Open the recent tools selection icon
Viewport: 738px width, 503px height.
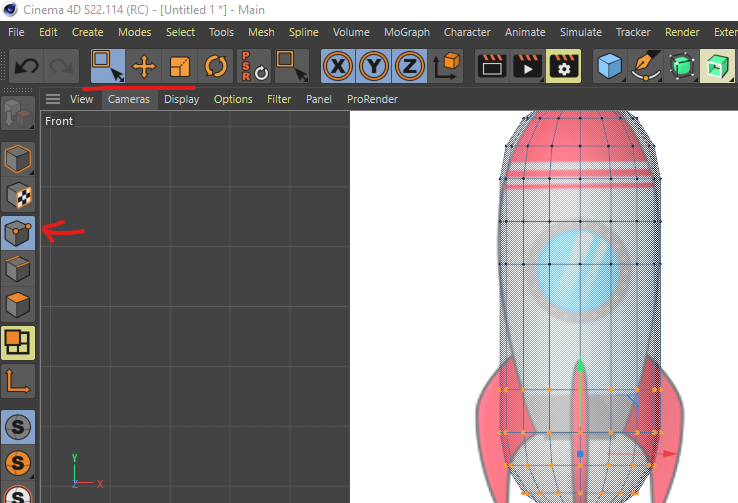coord(292,66)
